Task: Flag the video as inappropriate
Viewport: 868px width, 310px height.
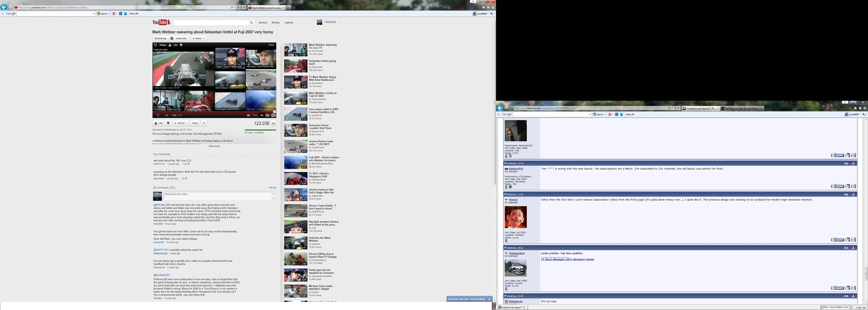Action: [204, 123]
